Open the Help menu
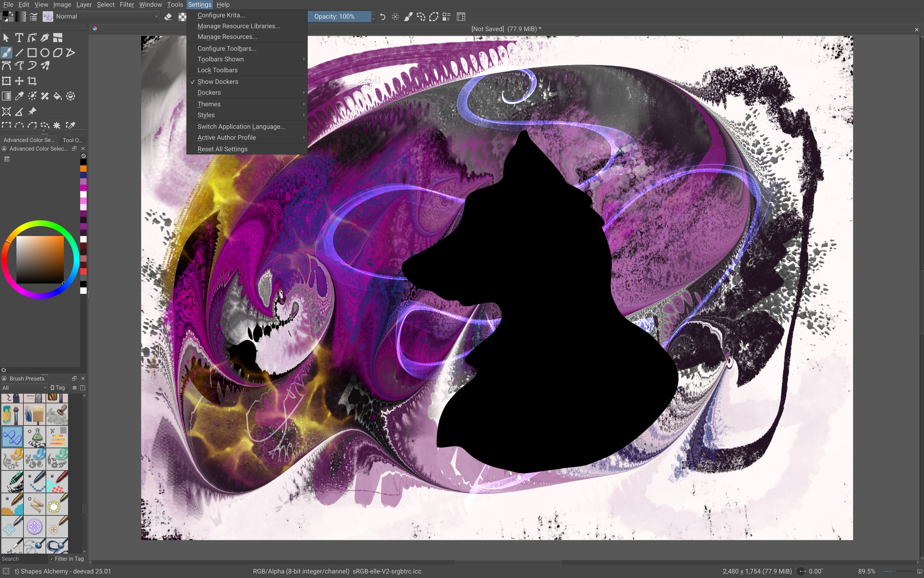 (x=223, y=4)
